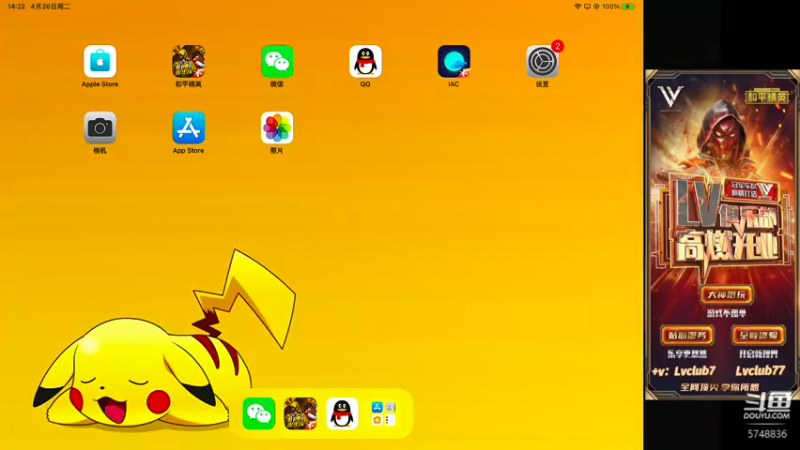Open the Photos app
Viewport: 800px width, 450px height.
(277, 128)
